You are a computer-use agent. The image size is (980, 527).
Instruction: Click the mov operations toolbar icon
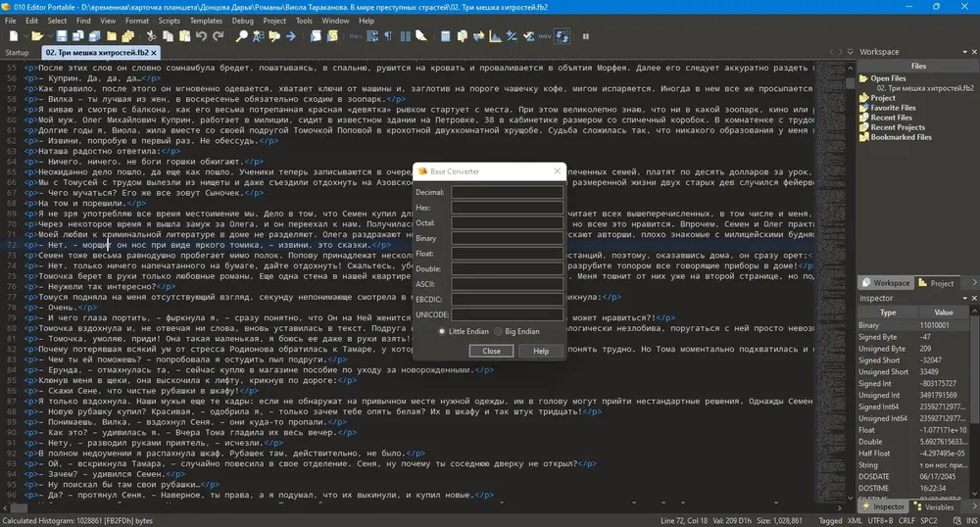click(x=545, y=36)
